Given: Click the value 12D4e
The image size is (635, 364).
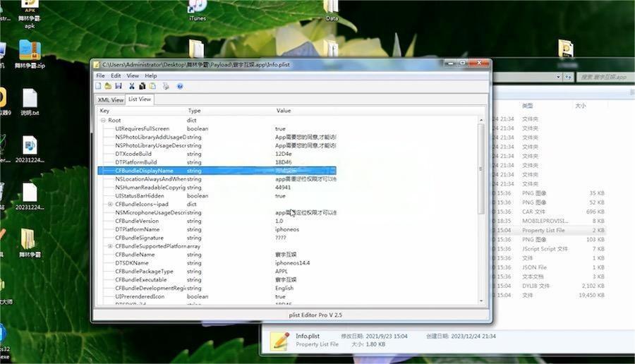Looking at the screenshot, I should tap(284, 154).
